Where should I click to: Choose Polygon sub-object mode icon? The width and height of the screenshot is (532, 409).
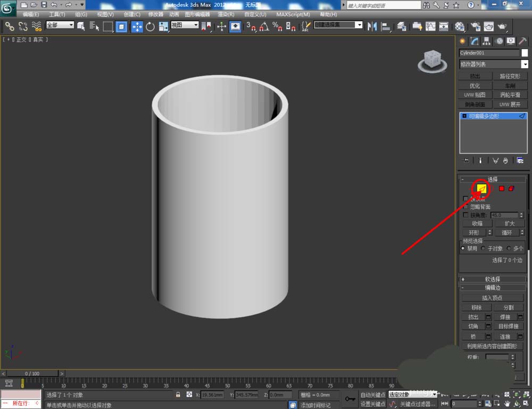click(x=501, y=189)
